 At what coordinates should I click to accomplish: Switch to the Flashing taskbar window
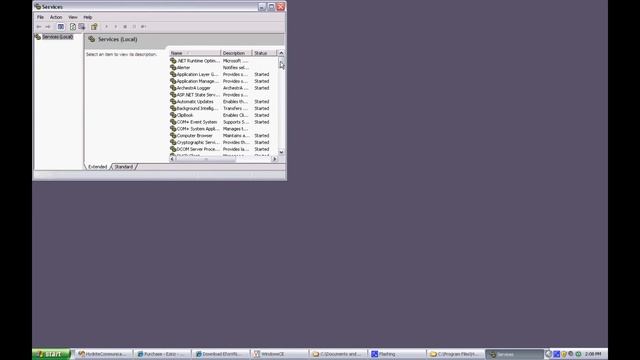click(398, 354)
